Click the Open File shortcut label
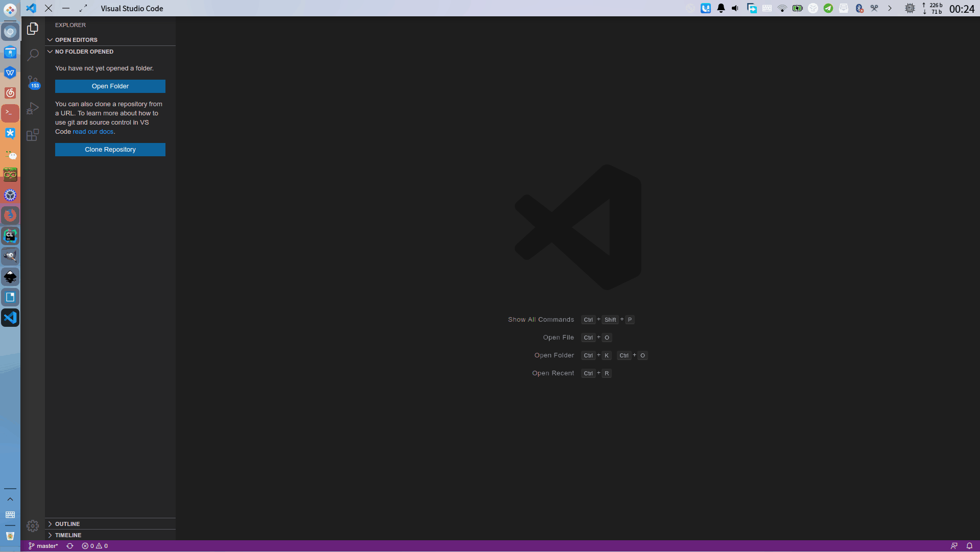The image size is (980, 552). tap(558, 338)
